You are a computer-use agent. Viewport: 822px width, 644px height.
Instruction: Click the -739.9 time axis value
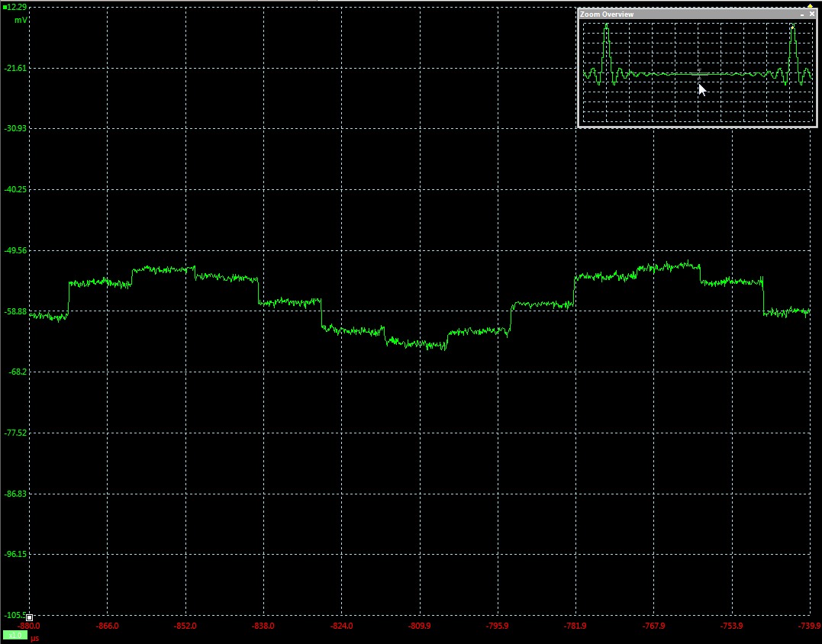[810, 626]
